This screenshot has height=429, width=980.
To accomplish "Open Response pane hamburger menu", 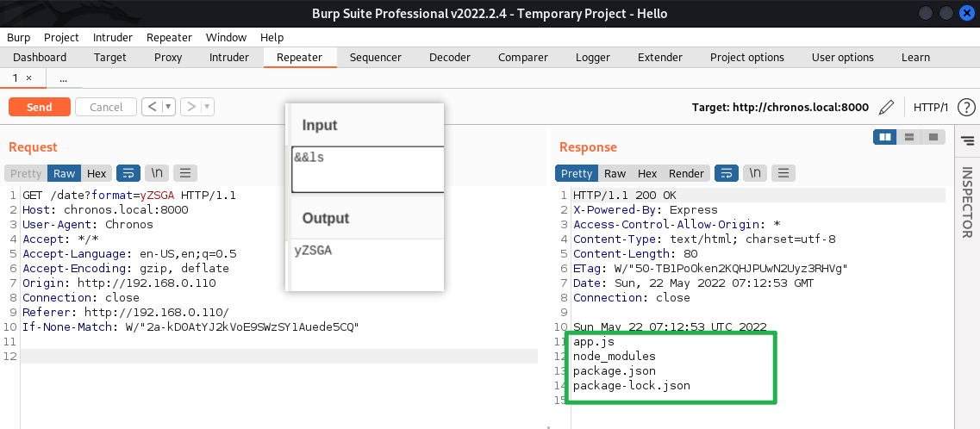I will coord(783,173).
